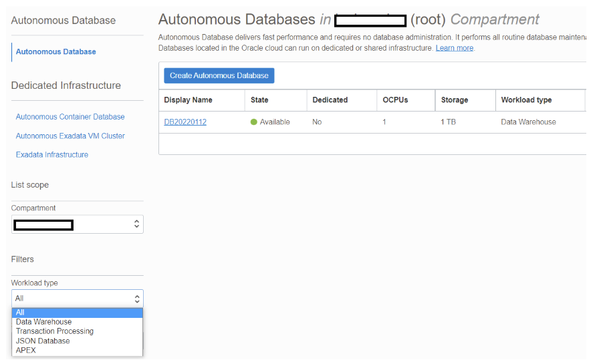This screenshot has height=364, width=593.
Task: Click the 1 TB storage cell
Action: click(x=448, y=122)
